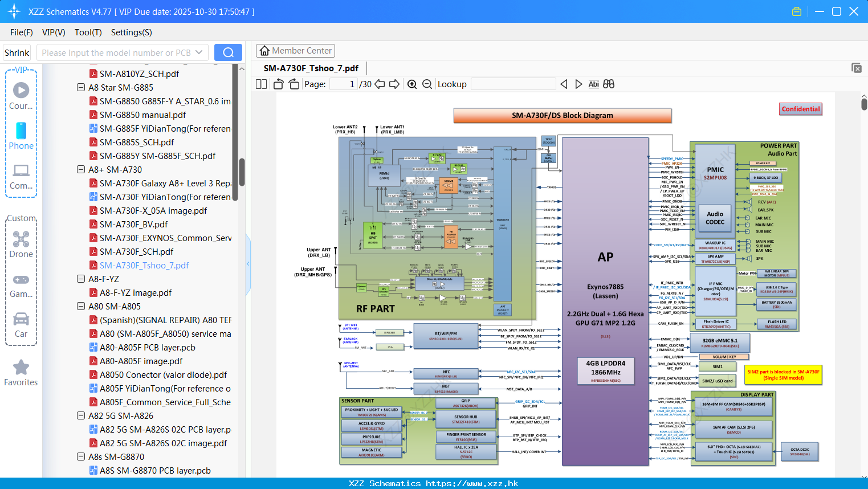
Task: Find previous lookup result triangle
Action: click(x=564, y=84)
